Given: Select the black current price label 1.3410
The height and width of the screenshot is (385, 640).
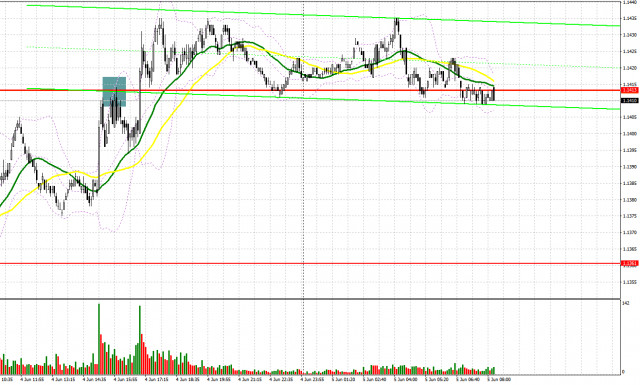Looking at the screenshot, I should pyautogui.click(x=629, y=100).
